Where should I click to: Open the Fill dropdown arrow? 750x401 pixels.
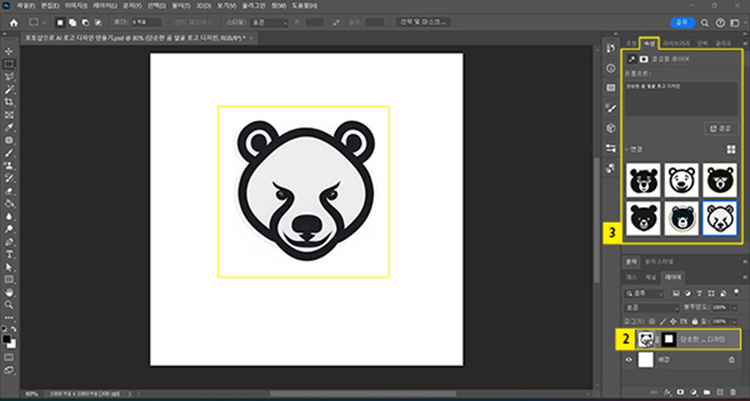[733, 322]
